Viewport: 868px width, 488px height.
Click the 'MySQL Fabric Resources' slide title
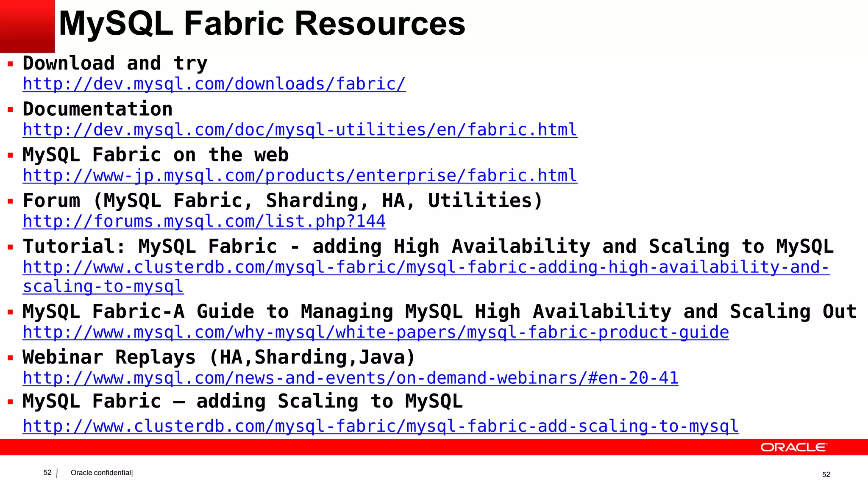pyautogui.click(x=262, y=24)
